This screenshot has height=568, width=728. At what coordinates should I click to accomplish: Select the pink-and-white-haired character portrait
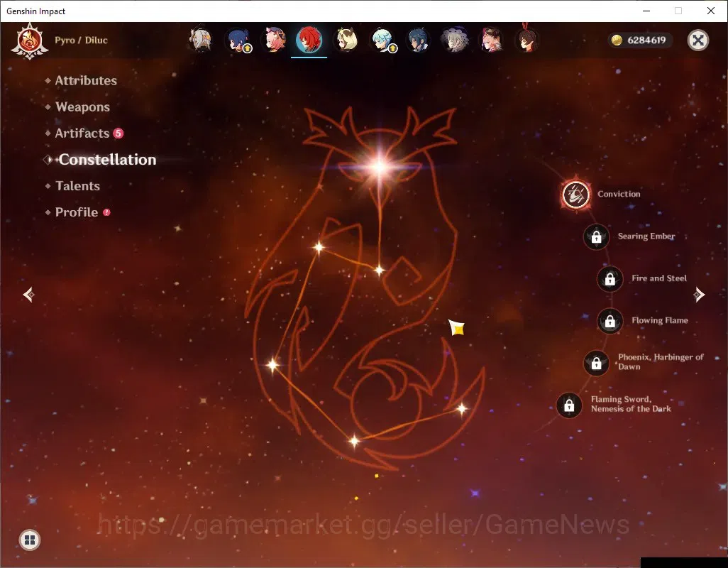[491, 40]
